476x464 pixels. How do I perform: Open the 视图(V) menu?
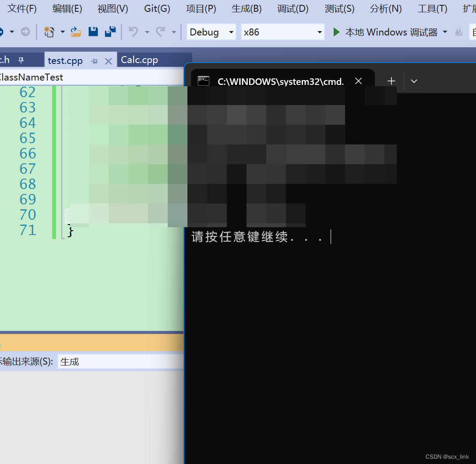(113, 9)
